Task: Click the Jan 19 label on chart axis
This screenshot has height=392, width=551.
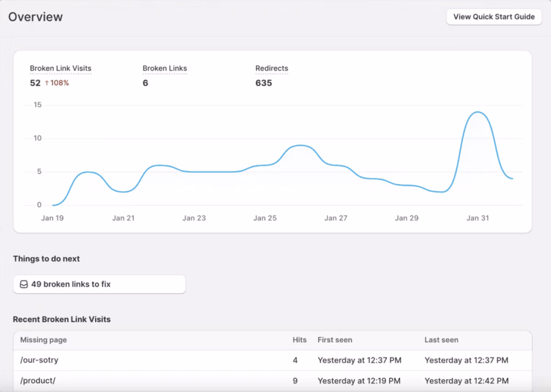Action: (52, 218)
